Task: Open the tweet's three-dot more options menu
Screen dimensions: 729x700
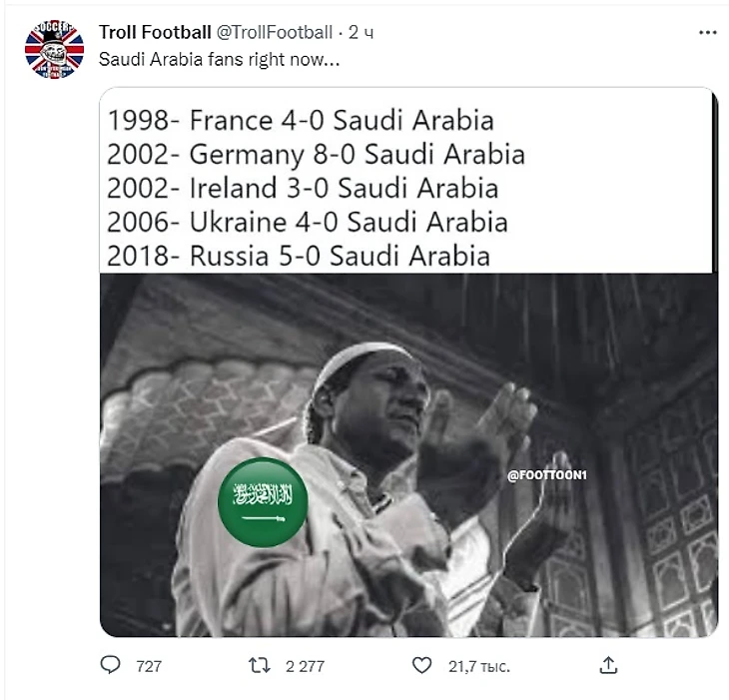Action: (708, 33)
